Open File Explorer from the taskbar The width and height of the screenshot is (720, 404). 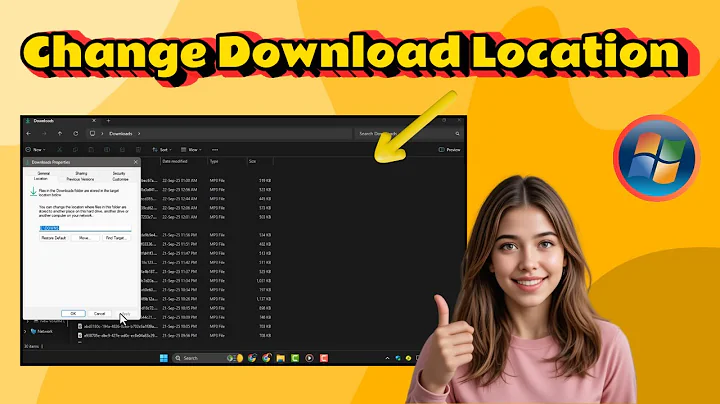[x=281, y=358]
